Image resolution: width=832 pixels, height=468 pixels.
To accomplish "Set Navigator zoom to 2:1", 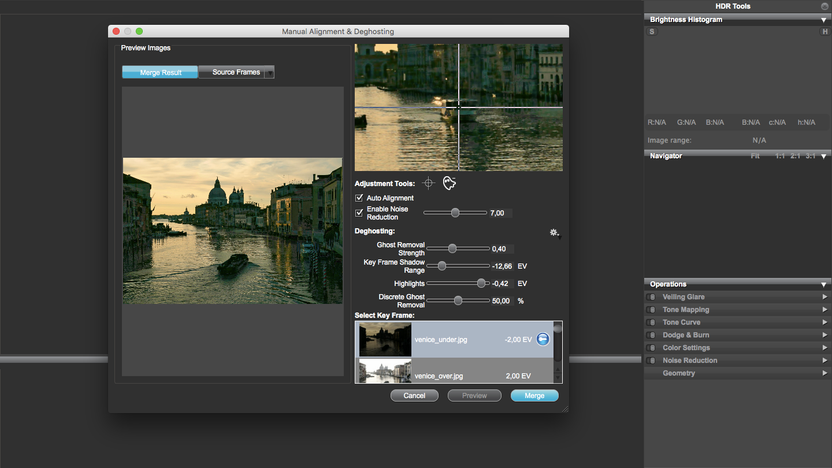I will tap(795, 156).
